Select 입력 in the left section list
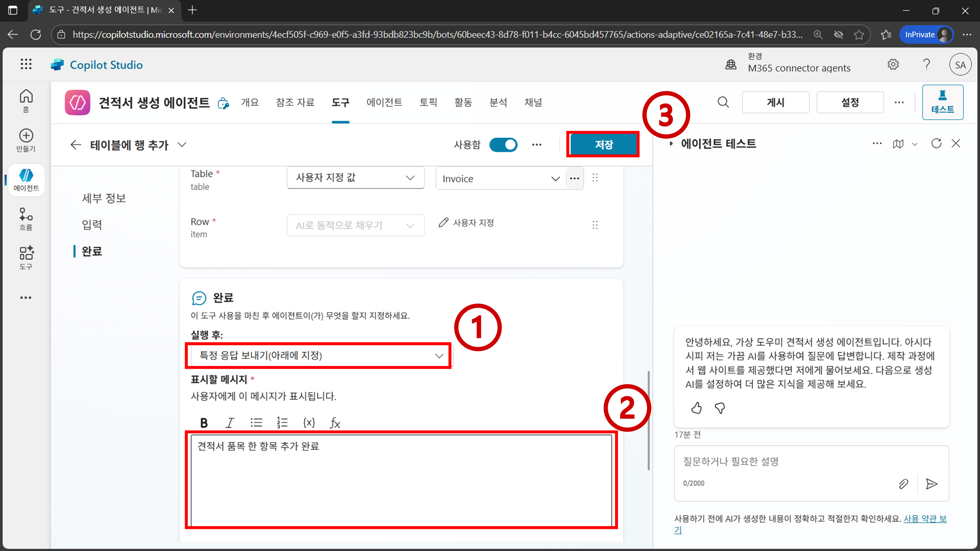 click(x=92, y=224)
